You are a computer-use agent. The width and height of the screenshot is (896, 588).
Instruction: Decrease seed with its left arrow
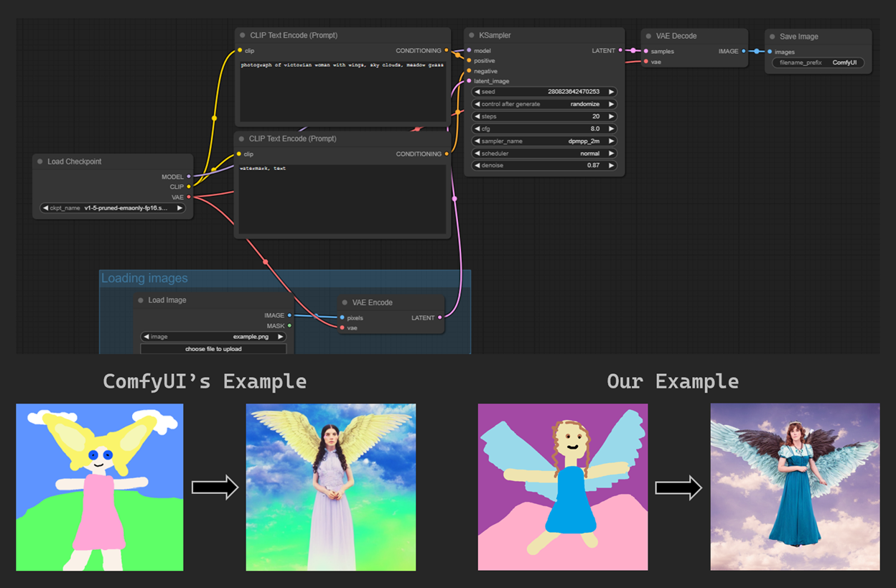pos(477,92)
